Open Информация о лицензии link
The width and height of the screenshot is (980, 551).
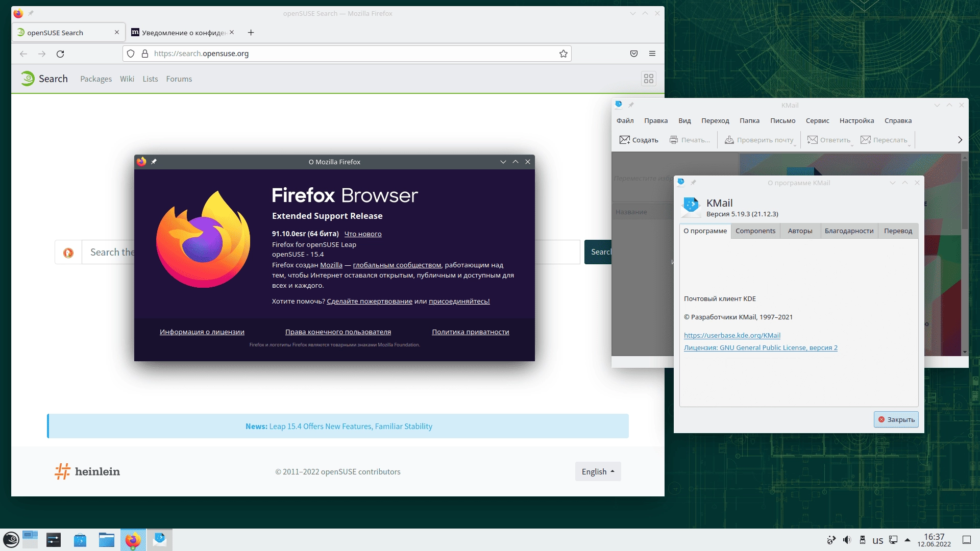pos(202,332)
